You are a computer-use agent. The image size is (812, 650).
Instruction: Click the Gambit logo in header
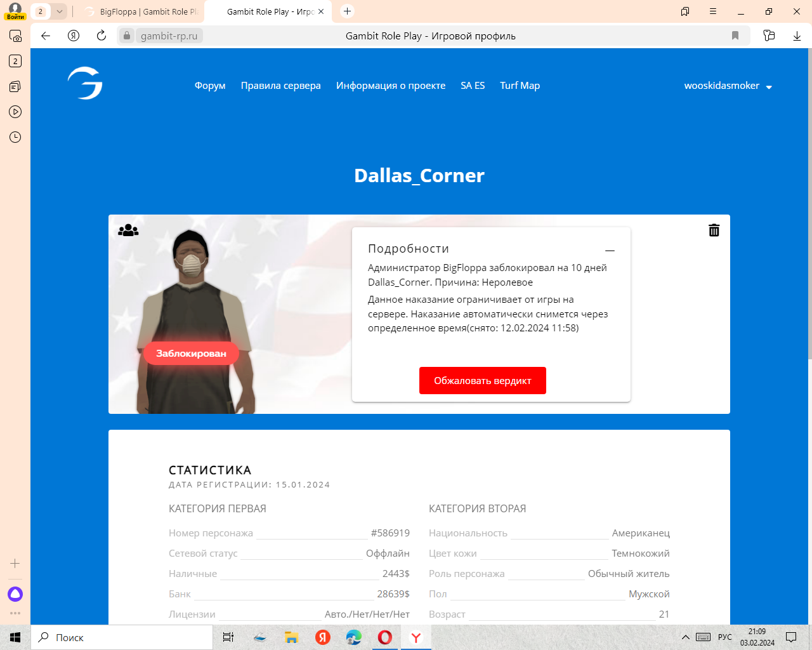coord(85,83)
